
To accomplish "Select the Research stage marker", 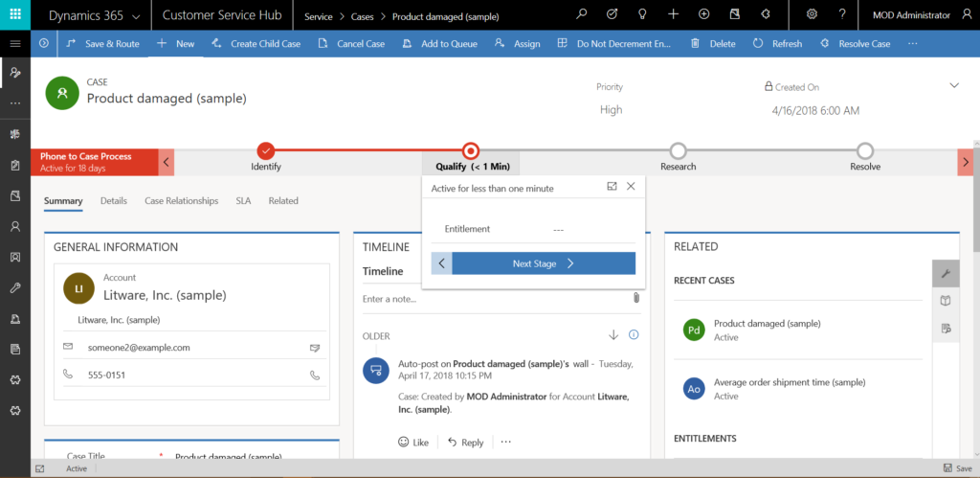I will 678,150.
